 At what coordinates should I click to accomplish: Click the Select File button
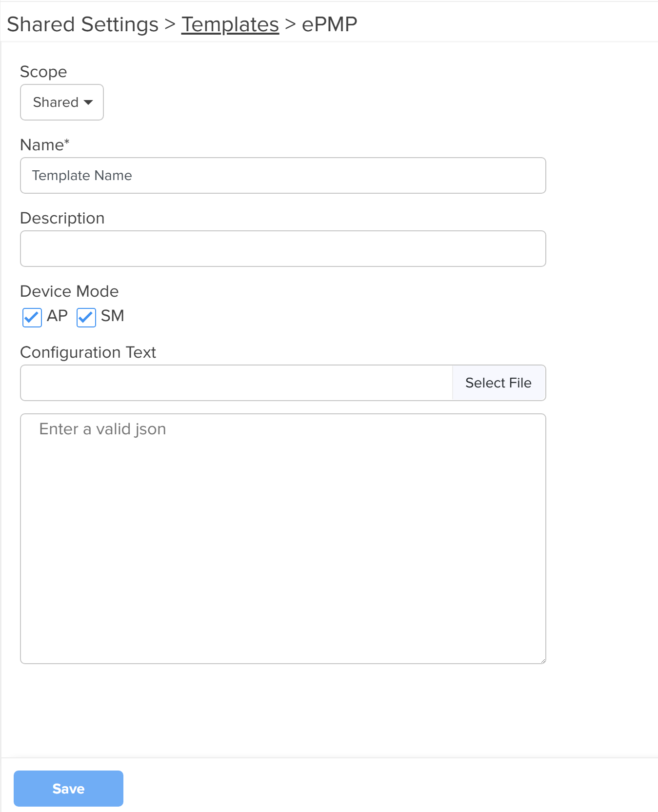[499, 383]
